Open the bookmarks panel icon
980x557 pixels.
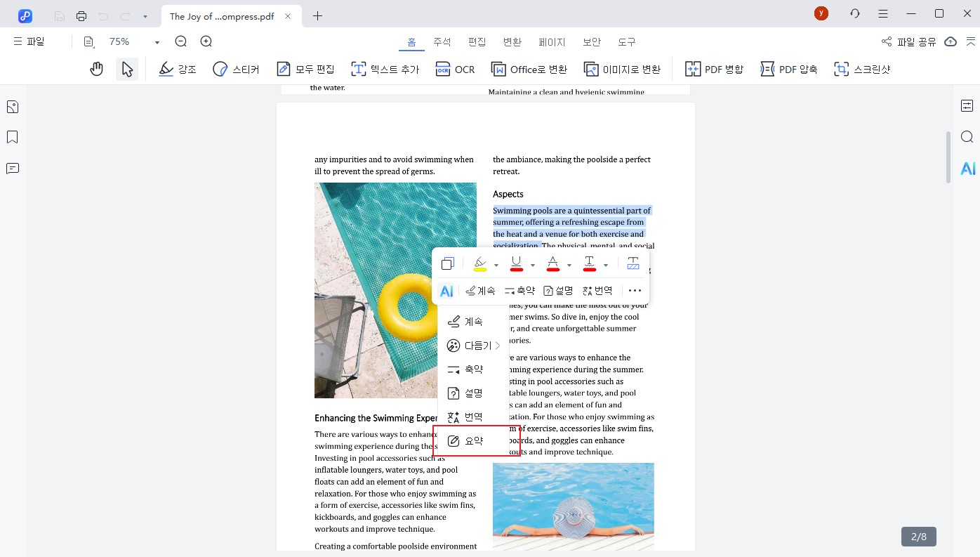13,137
